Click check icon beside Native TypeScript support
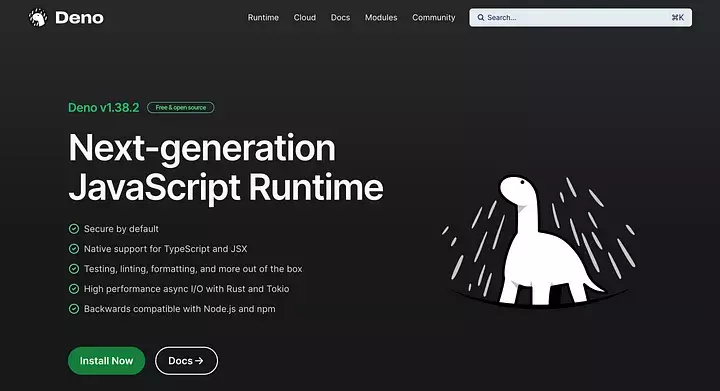The height and width of the screenshot is (391, 720). tap(74, 249)
